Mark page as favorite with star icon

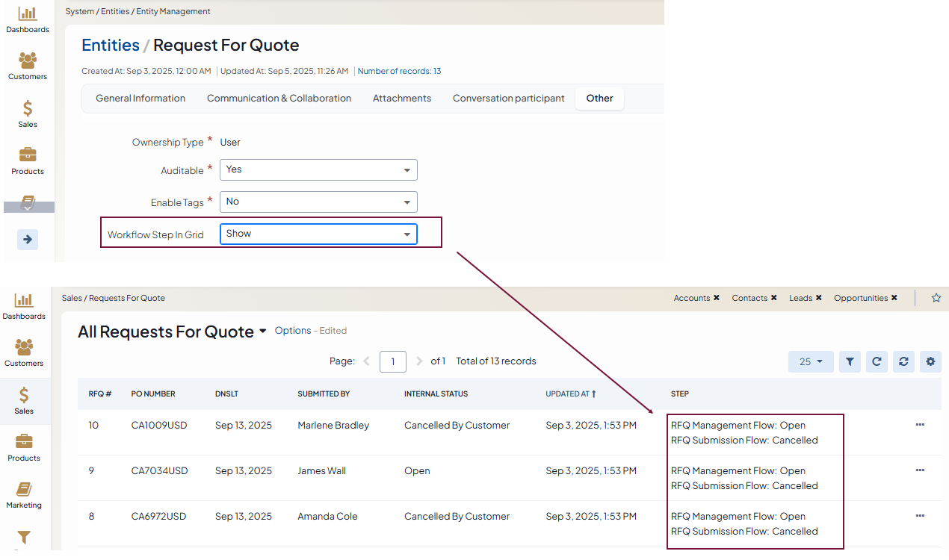tap(936, 298)
